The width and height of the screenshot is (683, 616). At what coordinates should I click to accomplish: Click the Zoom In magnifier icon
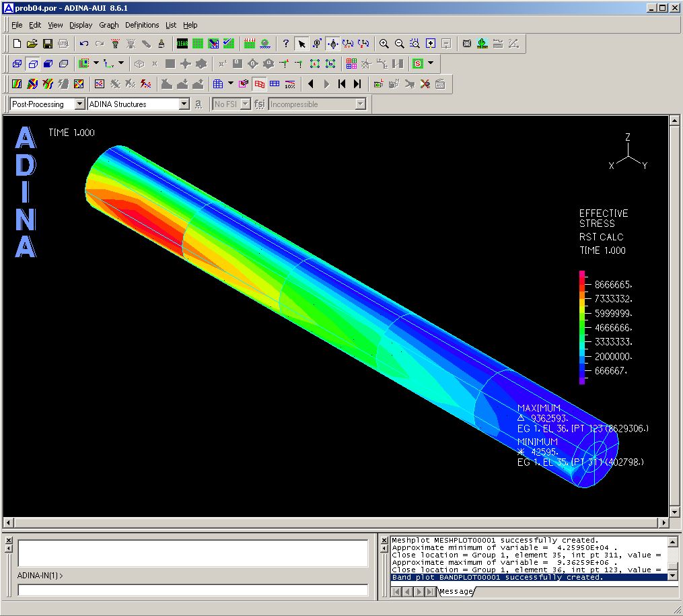[x=384, y=44]
